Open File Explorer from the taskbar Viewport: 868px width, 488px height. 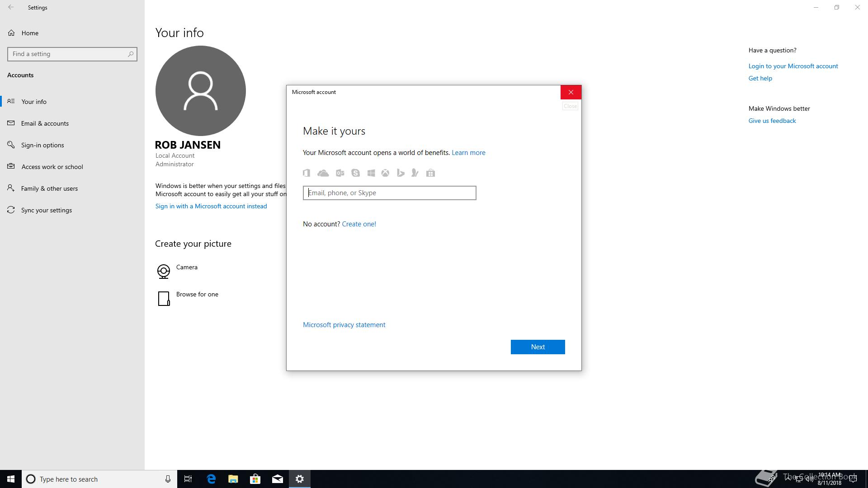pos(233,479)
